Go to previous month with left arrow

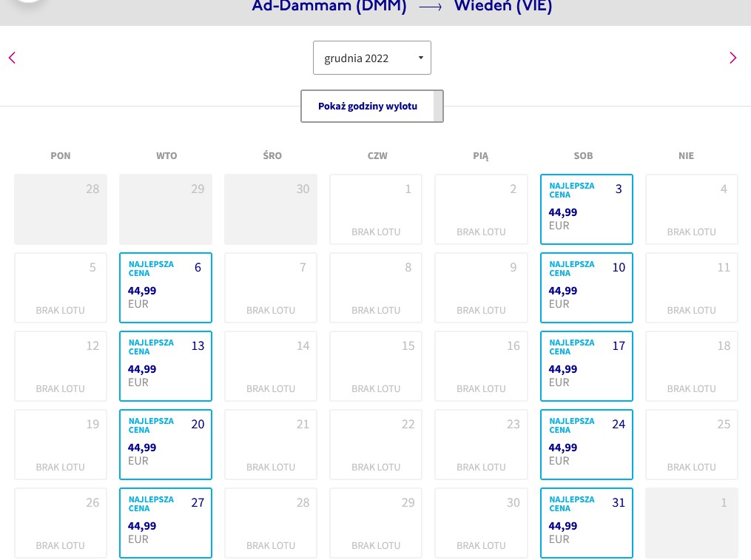click(12, 58)
